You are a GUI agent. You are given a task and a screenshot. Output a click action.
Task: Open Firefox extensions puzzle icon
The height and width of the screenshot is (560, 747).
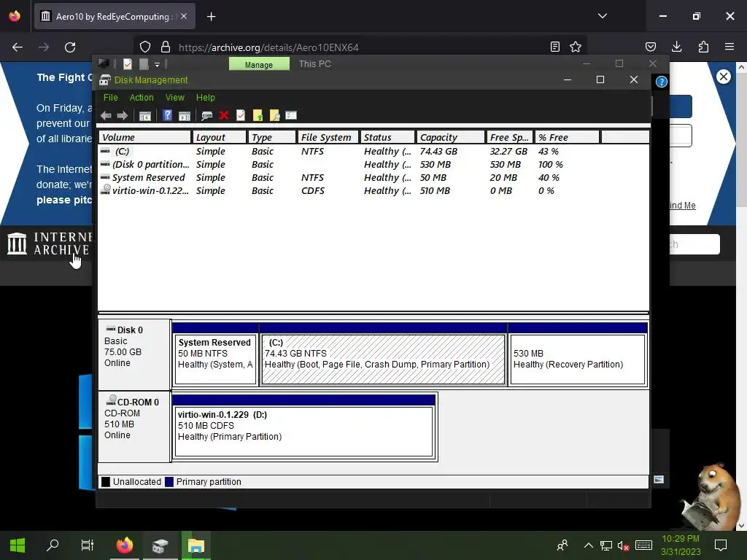click(703, 47)
